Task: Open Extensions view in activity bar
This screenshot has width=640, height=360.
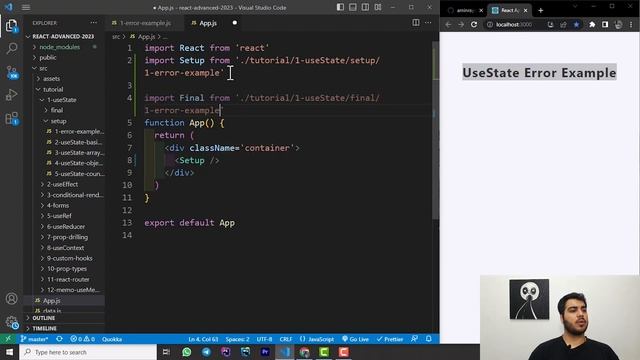Action: [x=11, y=118]
